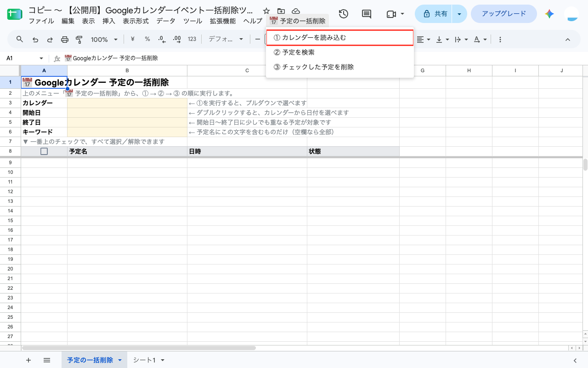Open the 挿入 menu

coord(109,21)
